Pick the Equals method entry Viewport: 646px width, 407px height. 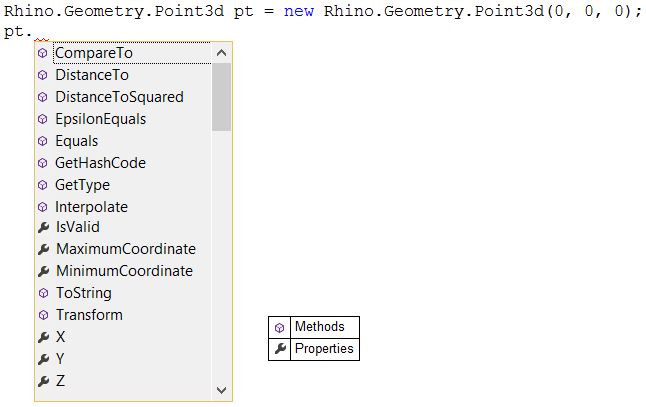[76, 141]
